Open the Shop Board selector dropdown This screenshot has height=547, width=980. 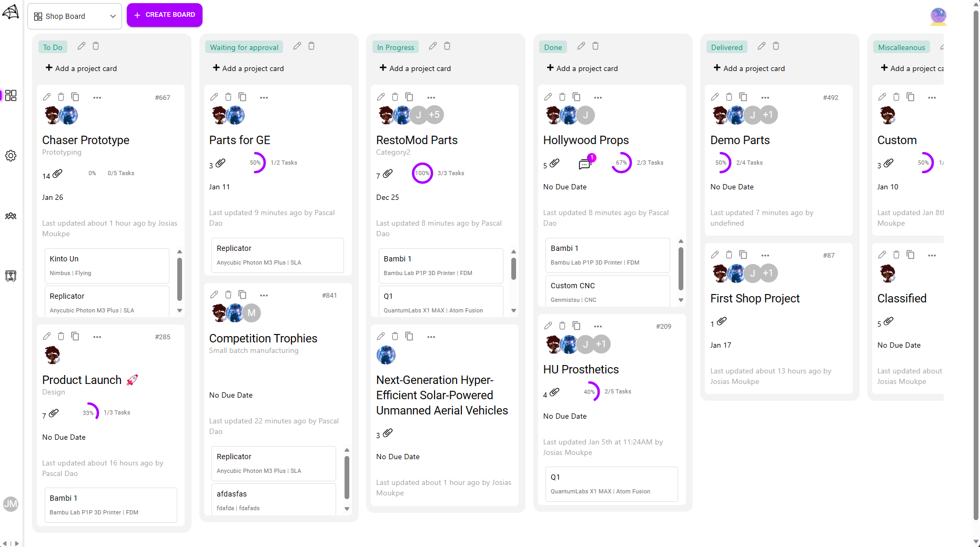74,16
